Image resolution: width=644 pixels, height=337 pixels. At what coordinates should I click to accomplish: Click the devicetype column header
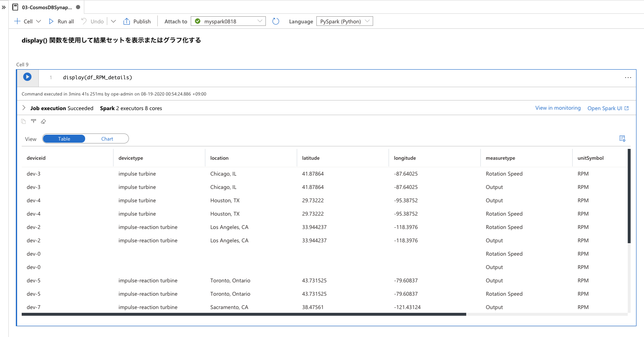click(x=131, y=158)
